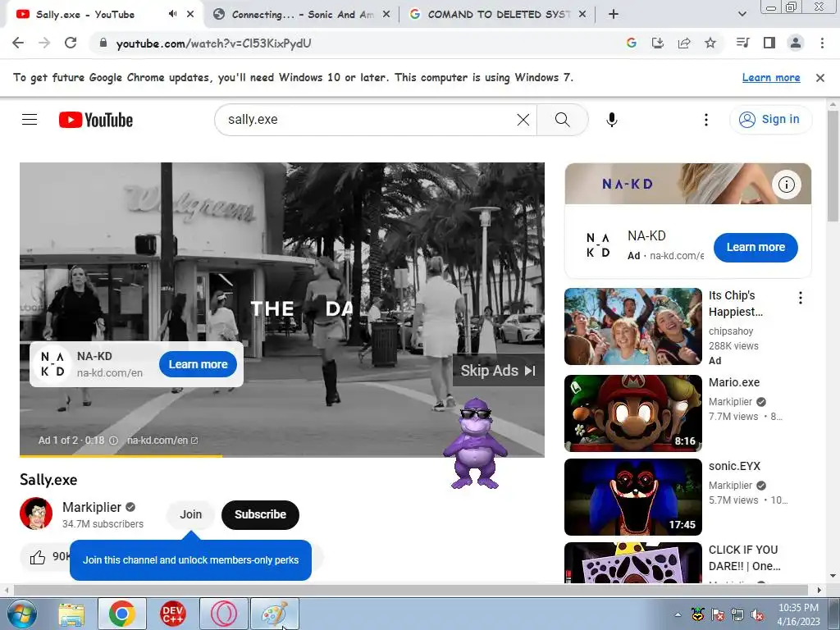The width and height of the screenshot is (840, 630).
Task: Expand Chrome's tab search dropdown arrow
Action: pos(742,15)
